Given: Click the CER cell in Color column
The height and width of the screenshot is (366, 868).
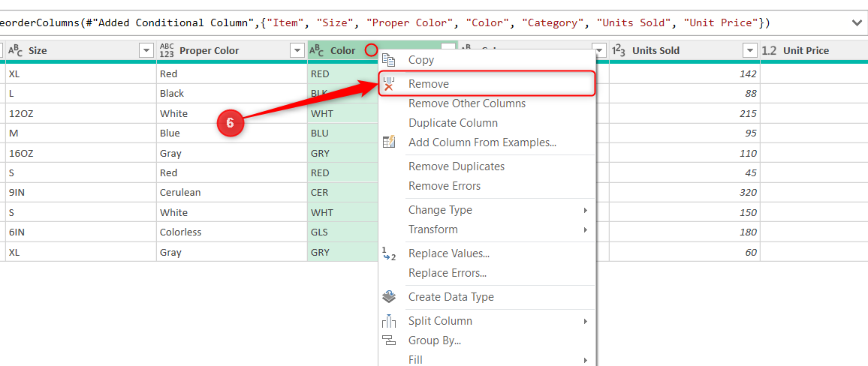Looking at the screenshot, I should click(x=342, y=193).
